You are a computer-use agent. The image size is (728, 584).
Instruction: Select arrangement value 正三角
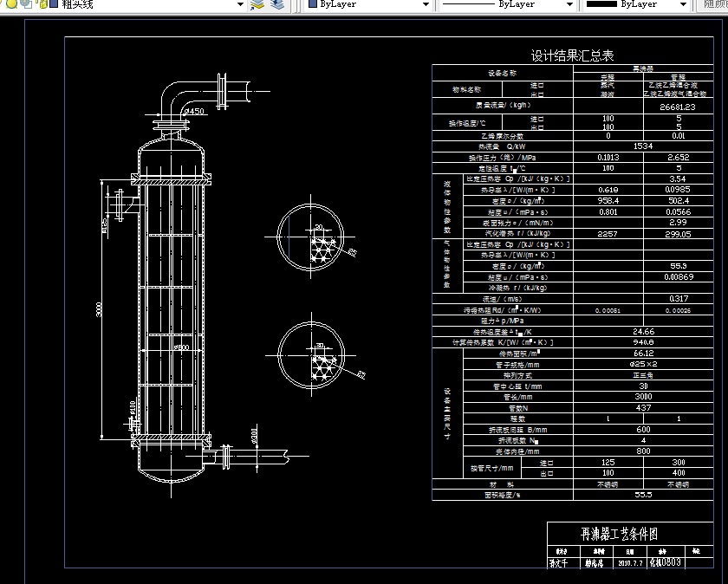[x=643, y=375]
